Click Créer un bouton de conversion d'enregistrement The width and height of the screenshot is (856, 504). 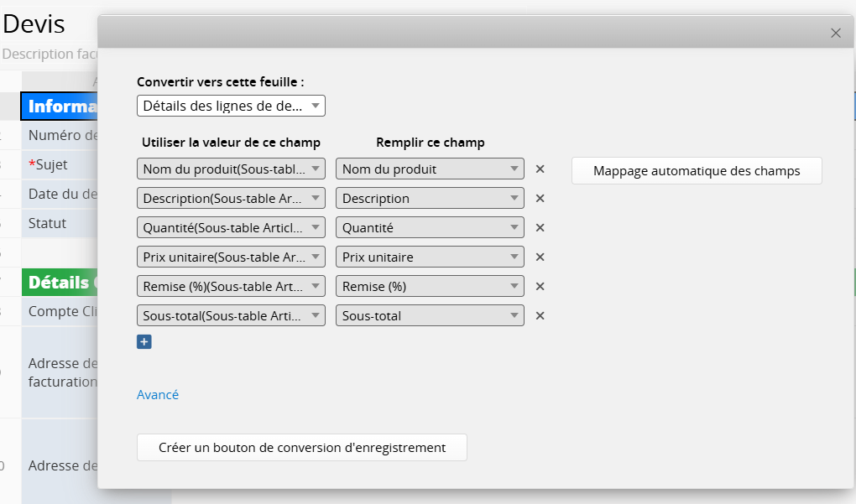(301, 448)
